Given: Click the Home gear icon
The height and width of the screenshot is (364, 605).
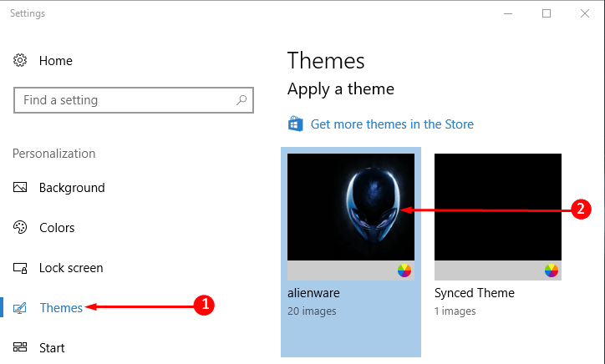Looking at the screenshot, I should (20, 61).
